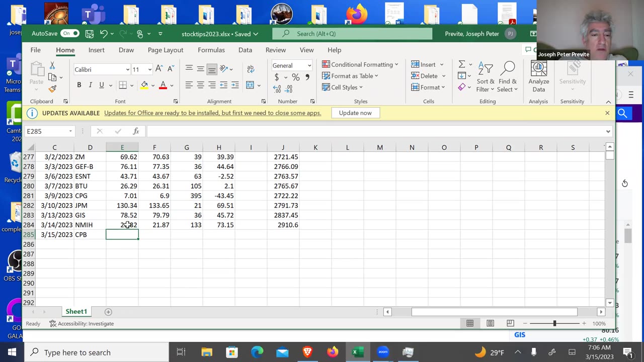The image size is (644, 362).
Task: Click the Comma Style icon
Action: click(307, 77)
